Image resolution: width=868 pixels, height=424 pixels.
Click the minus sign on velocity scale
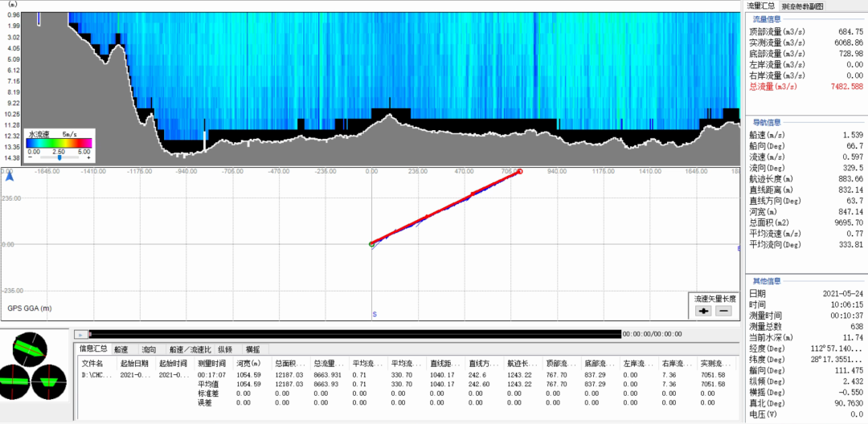31,158
